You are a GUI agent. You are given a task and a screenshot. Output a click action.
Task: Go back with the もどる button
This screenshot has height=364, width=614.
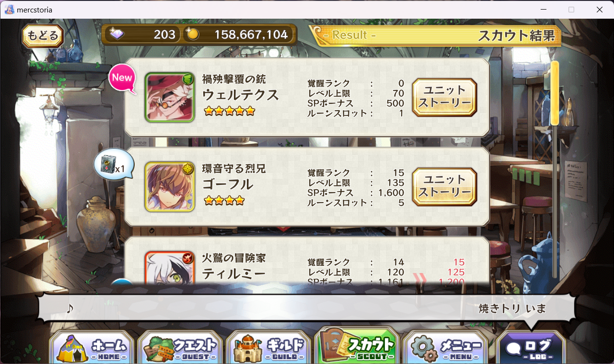point(43,36)
